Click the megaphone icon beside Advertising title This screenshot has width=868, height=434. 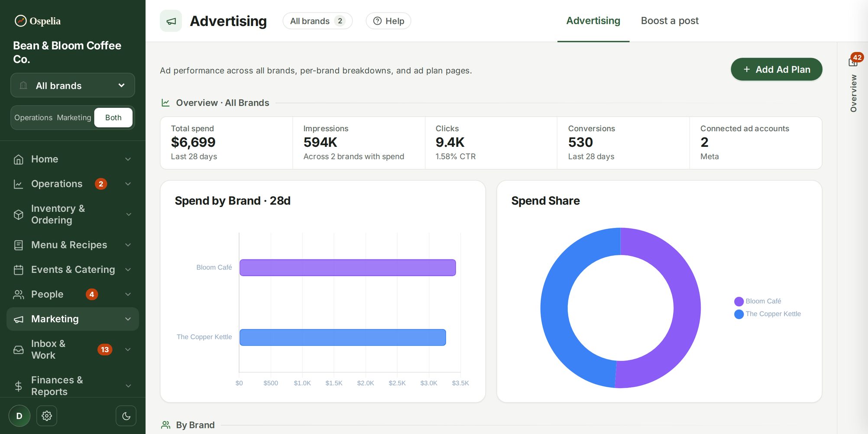[x=171, y=21]
